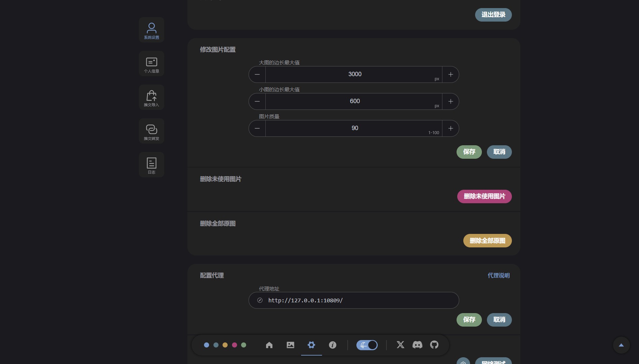This screenshot has width=639, height=364.
Task: Select the pink theme color dot
Action: click(234, 345)
